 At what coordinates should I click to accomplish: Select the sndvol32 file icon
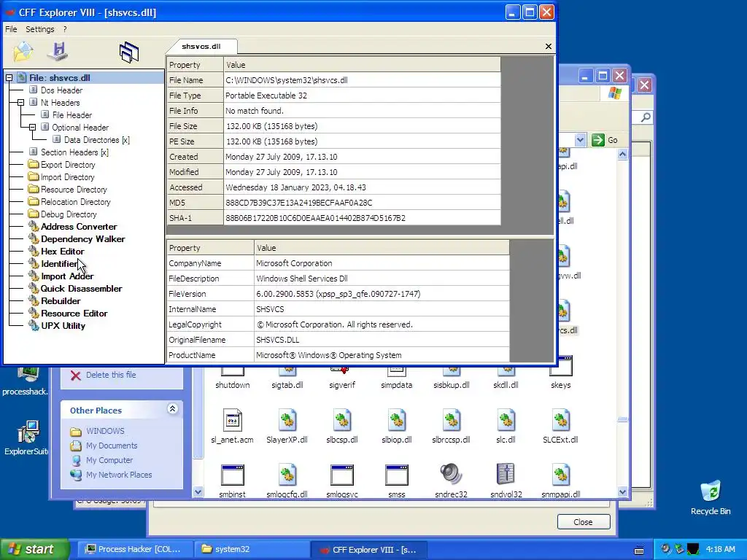(x=506, y=474)
